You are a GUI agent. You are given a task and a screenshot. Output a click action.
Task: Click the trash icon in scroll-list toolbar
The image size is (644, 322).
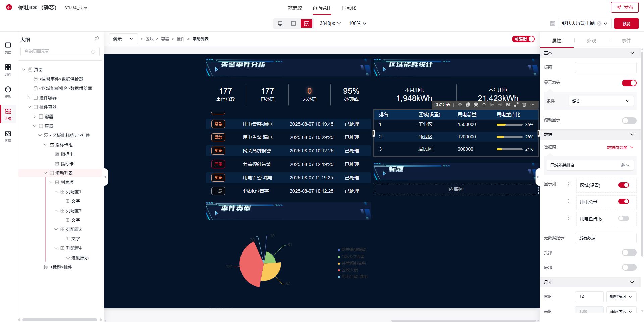(x=524, y=105)
